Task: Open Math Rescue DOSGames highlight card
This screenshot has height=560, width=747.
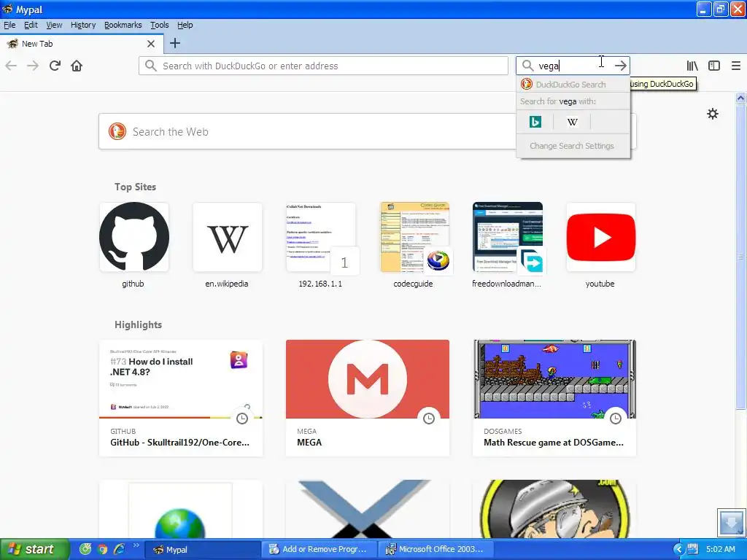Action: coord(554,398)
